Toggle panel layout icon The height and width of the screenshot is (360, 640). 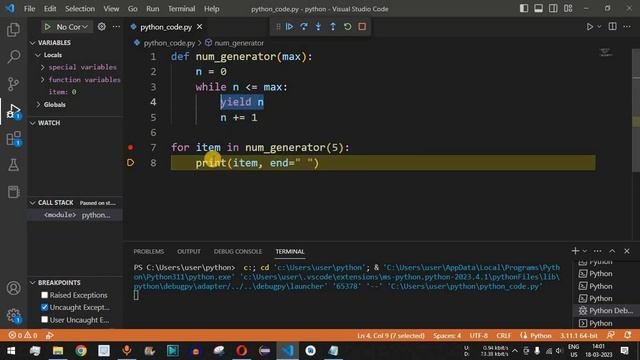(538, 9)
